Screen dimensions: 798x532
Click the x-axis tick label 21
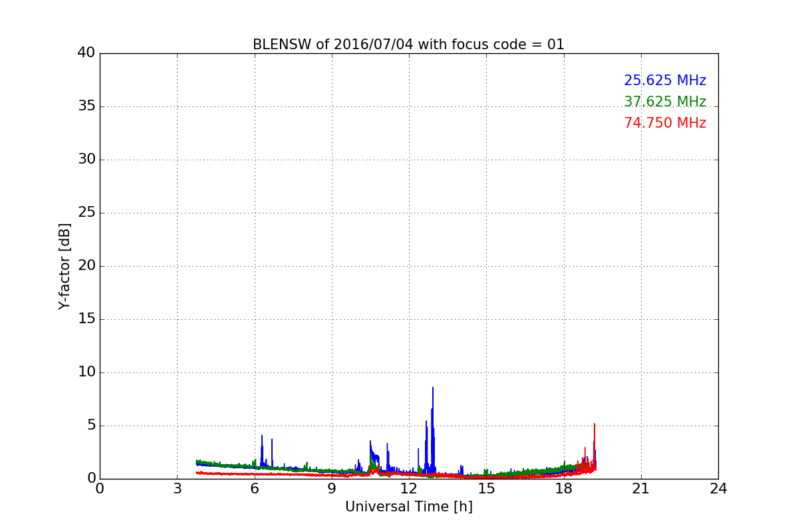click(641, 489)
